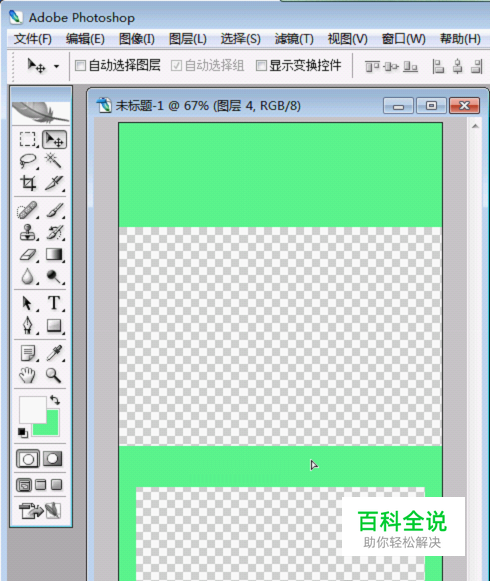This screenshot has height=581, width=490.
Task: Click the 未标题-1 document title icon
Action: point(104,106)
